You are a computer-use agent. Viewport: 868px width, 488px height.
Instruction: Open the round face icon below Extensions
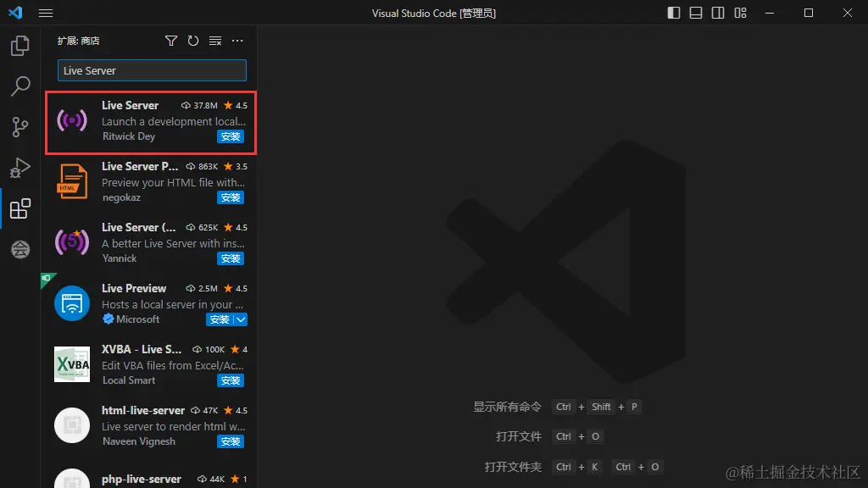pos(20,250)
